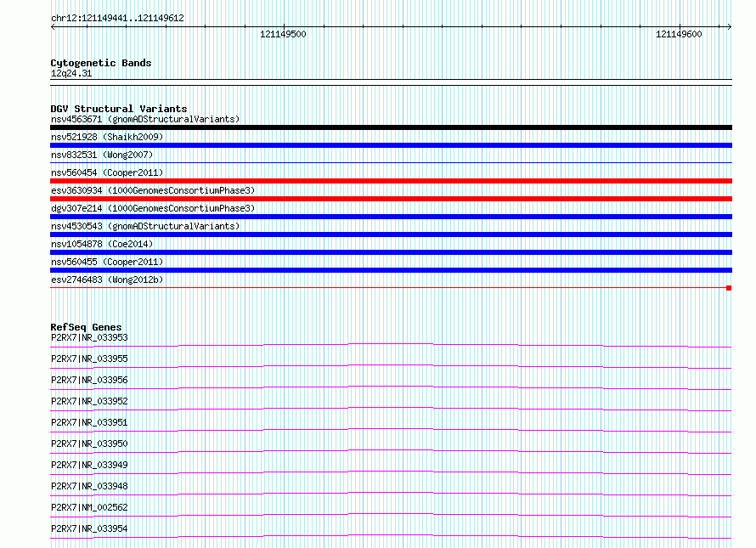Select the 12q24.31 band label
Viewport: 756px width, 548px height.
click(71, 73)
